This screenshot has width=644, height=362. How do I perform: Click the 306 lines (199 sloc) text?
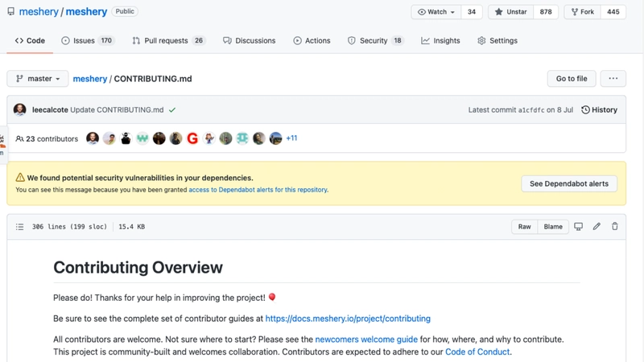(69, 227)
